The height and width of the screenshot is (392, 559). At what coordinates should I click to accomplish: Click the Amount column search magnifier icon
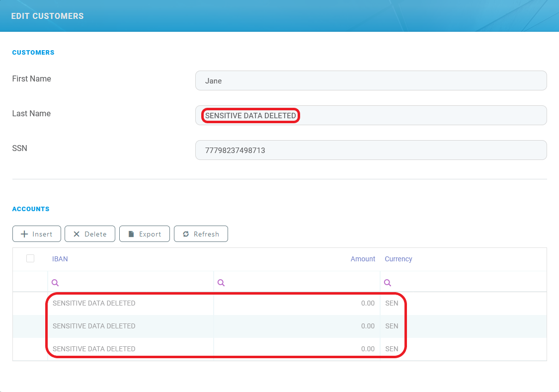point(221,283)
